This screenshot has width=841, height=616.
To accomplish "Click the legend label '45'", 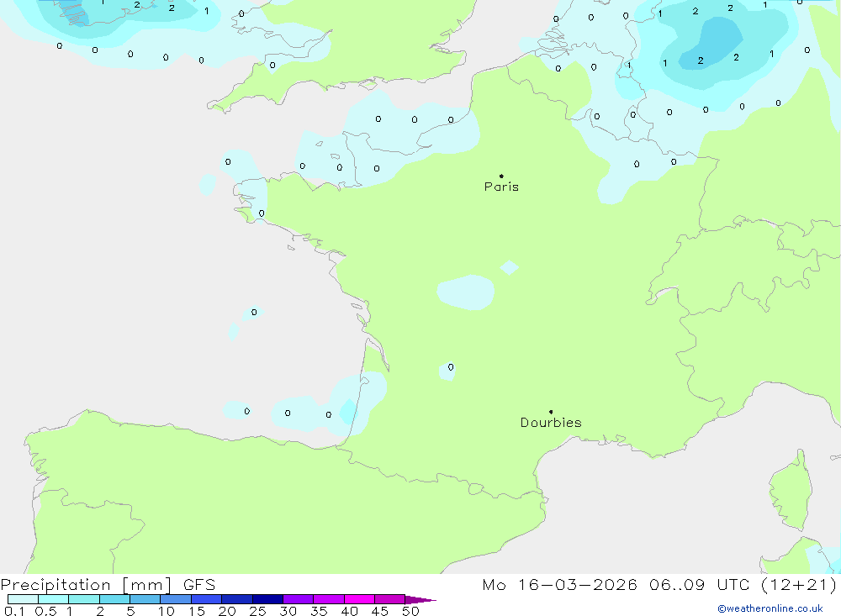I will (x=380, y=611).
